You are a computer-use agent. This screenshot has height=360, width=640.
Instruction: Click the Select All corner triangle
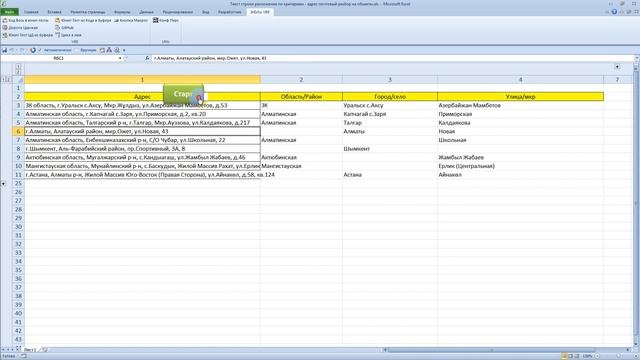18,80
